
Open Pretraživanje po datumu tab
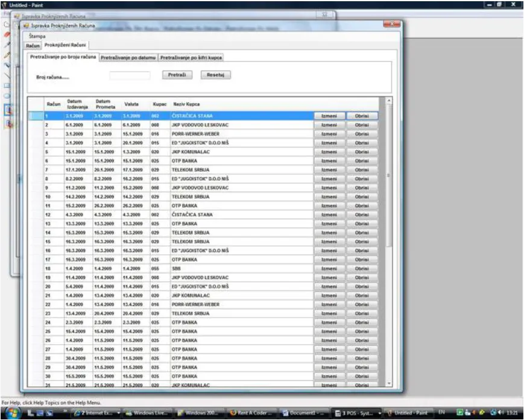[128, 58]
